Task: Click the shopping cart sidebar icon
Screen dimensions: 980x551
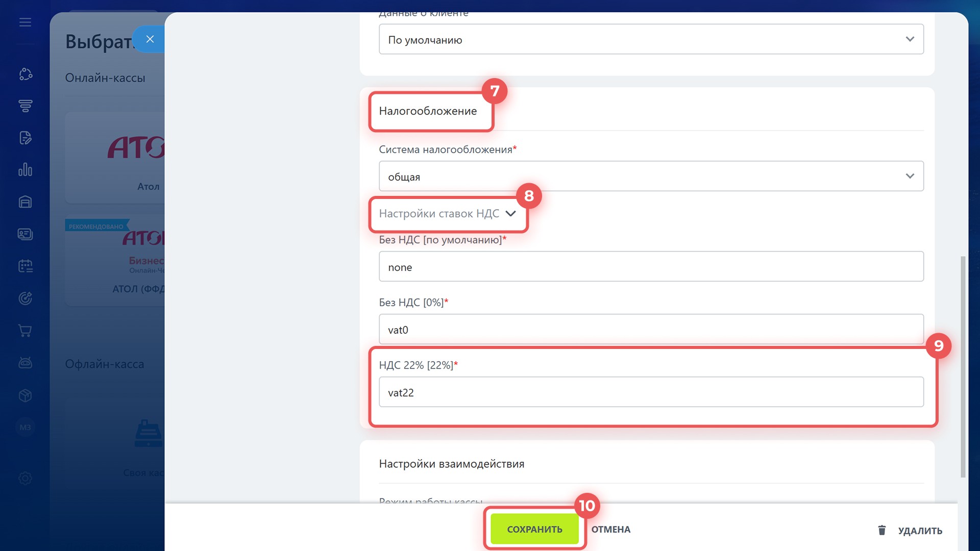Action: (x=25, y=331)
